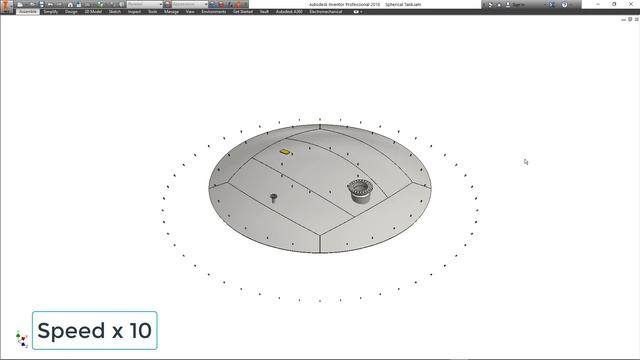Click the Undo arrow icon

50,4
